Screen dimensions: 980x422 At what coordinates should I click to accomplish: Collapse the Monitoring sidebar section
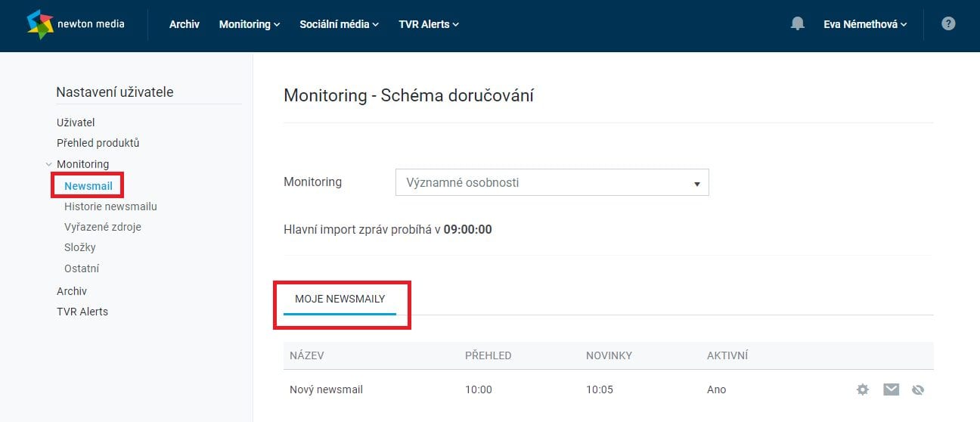click(x=48, y=164)
